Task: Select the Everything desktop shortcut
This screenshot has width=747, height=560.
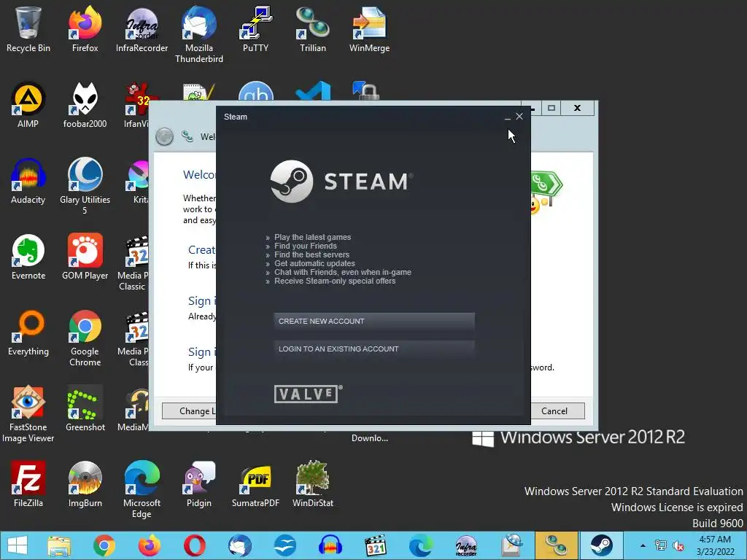Action: [28, 332]
